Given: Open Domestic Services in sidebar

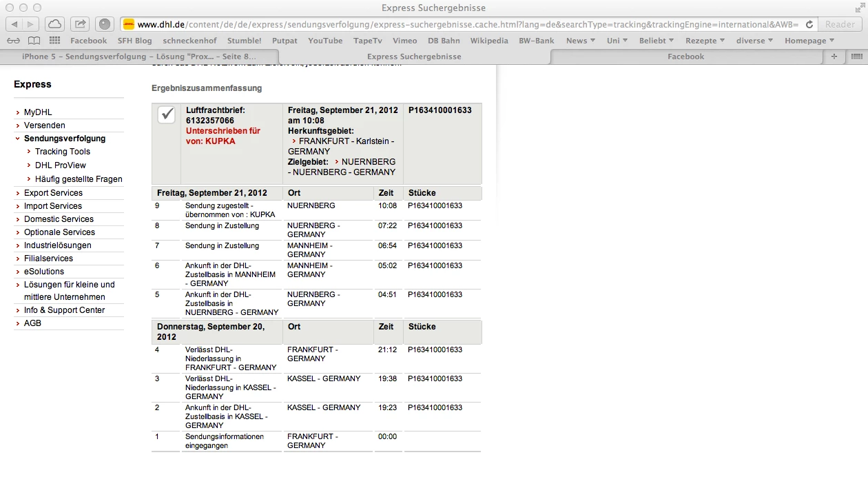Looking at the screenshot, I should click(x=59, y=219).
